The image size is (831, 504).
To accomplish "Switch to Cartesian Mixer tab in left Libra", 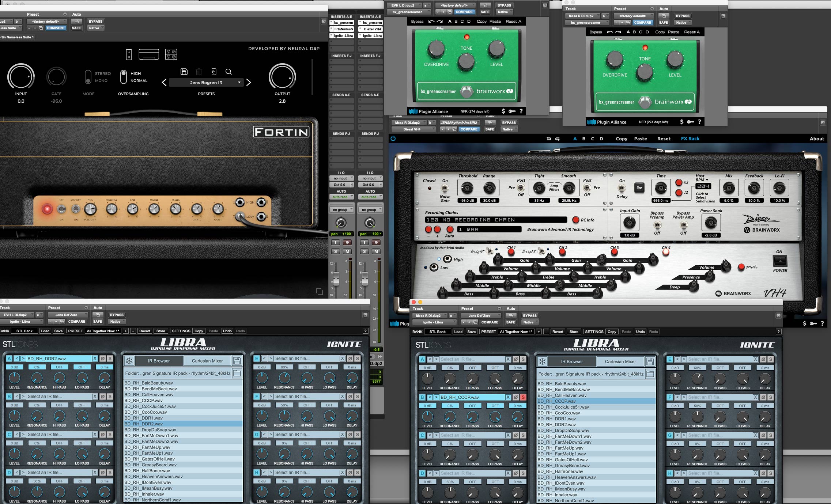I will point(207,361).
